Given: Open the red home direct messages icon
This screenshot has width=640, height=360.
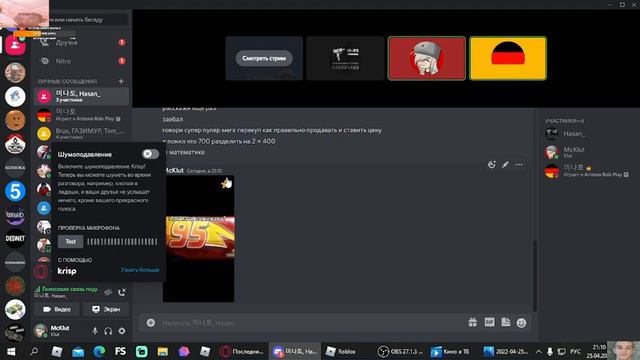Looking at the screenshot, I should coord(15,45).
